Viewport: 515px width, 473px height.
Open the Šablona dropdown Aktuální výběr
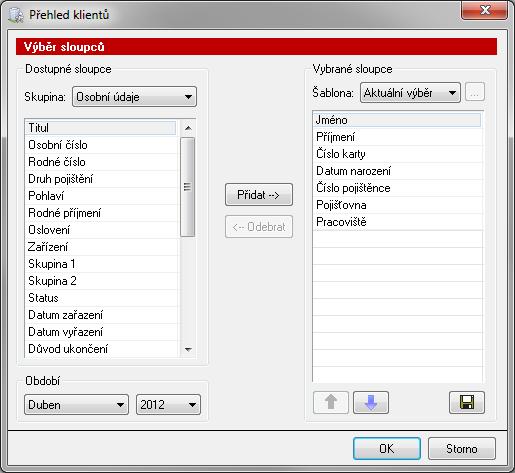click(x=410, y=93)
